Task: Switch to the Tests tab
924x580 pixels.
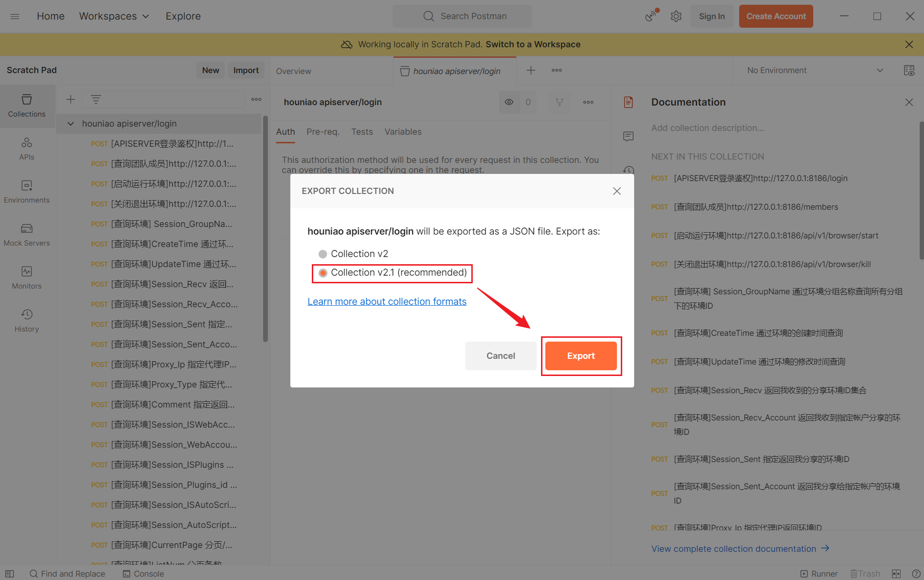Action: 362,132
